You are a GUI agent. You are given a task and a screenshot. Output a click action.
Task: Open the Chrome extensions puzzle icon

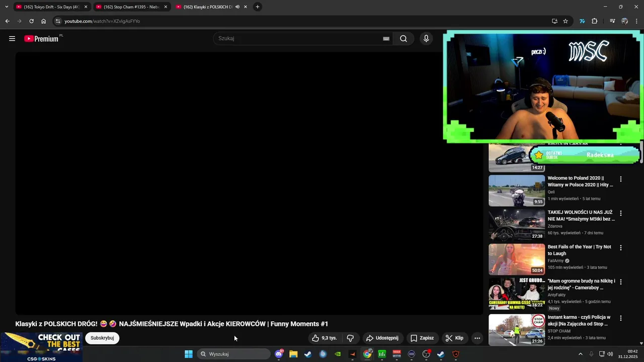(595, 21)
